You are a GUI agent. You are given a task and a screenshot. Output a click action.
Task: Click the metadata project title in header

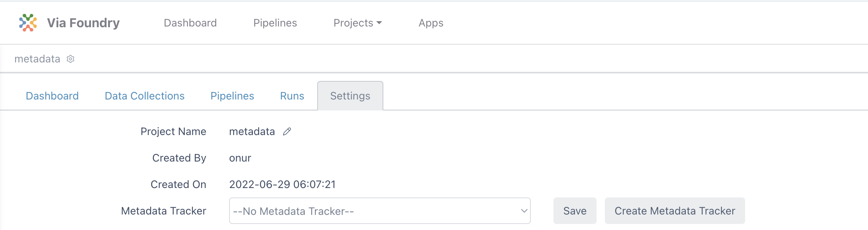(37, 59)
